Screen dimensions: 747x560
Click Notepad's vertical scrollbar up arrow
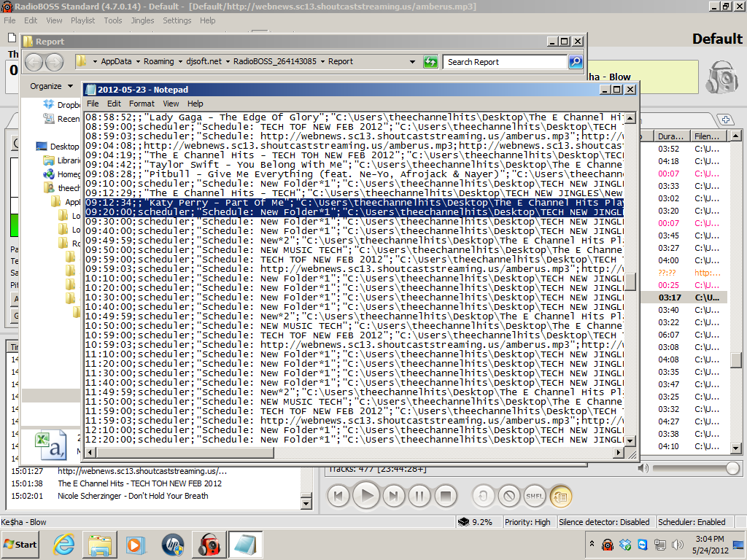coord(630,118)
